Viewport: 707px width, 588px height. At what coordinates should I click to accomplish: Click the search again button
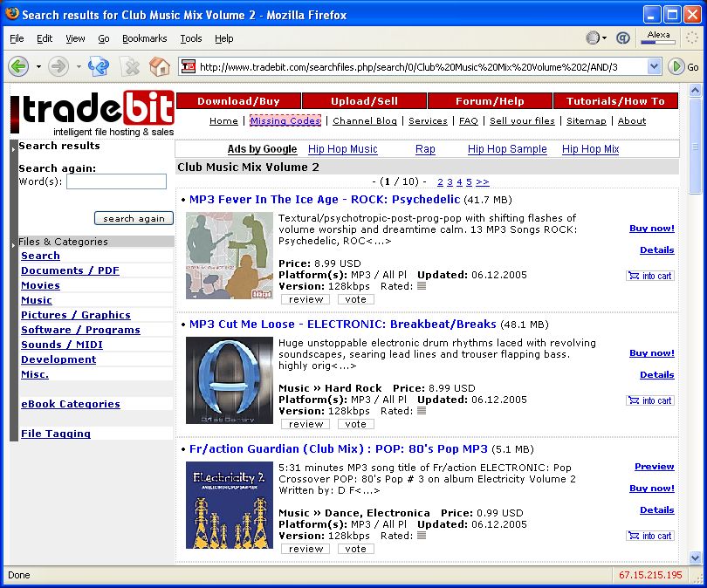click(x=134, y=218)
